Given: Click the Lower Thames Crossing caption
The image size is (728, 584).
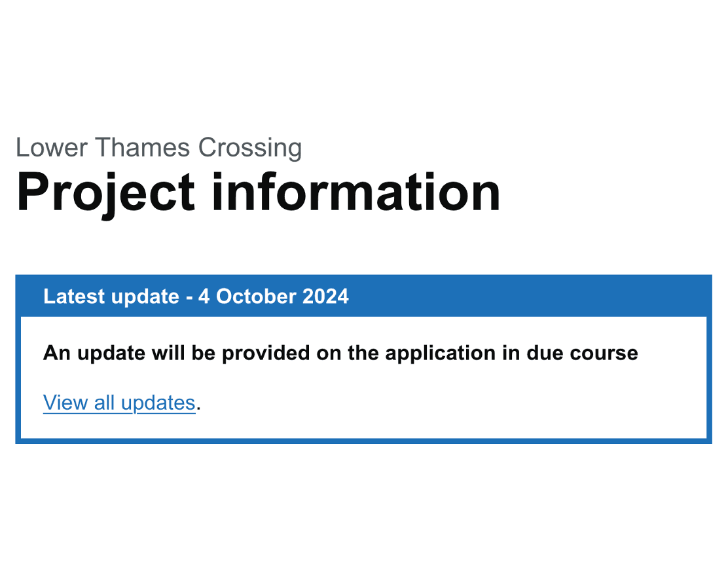Looking at the screenshot, I should (x=158, y=148).
